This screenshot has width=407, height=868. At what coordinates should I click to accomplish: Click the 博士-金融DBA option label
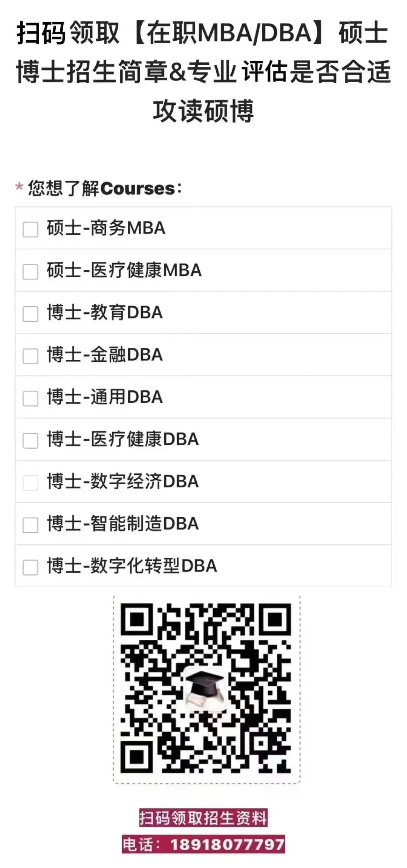point(105,355)
